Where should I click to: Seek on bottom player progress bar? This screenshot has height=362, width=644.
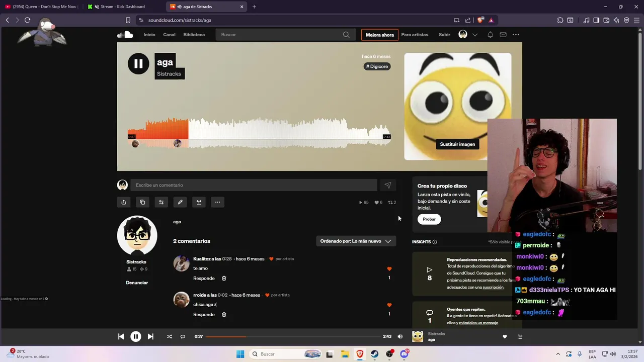coord(293,336)
